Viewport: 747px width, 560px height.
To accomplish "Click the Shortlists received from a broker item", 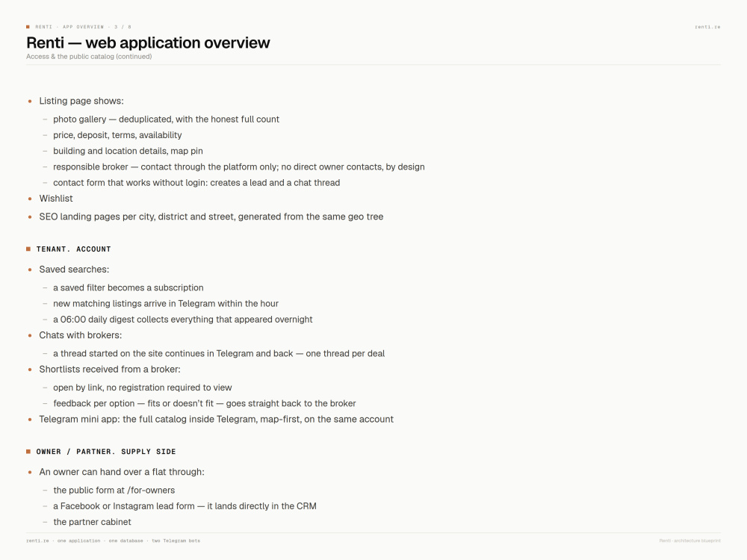I will click(110, 369).
